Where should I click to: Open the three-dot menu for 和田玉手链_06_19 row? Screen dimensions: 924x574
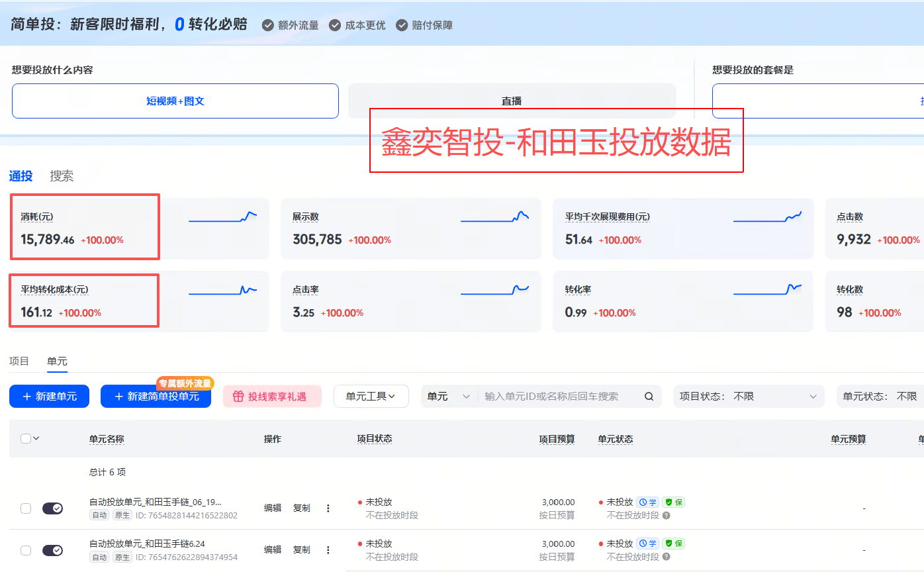coord(328,508)
